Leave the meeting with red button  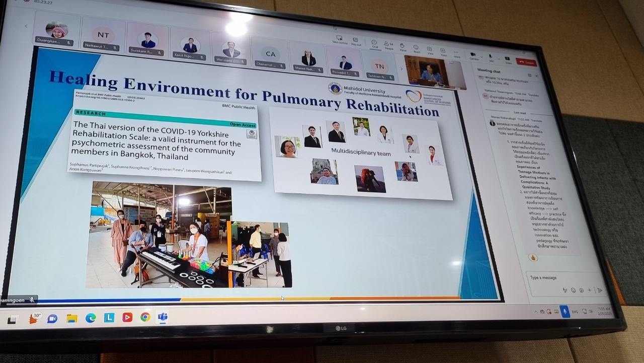tap(526, 62)
